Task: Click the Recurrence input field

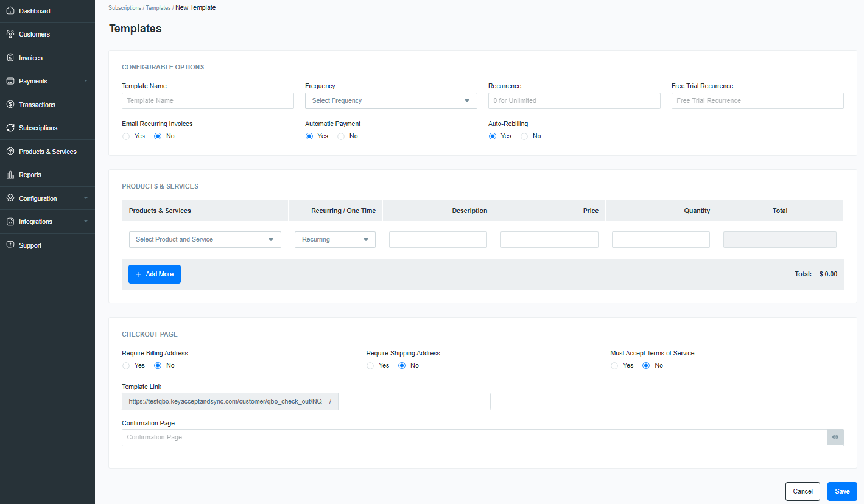Action: point(574,101)
